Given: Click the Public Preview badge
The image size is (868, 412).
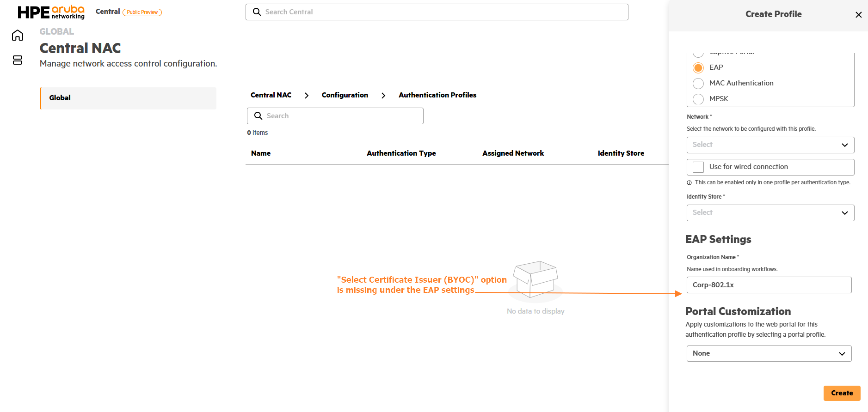Looking at the screenshot, I should coord(142,12).
